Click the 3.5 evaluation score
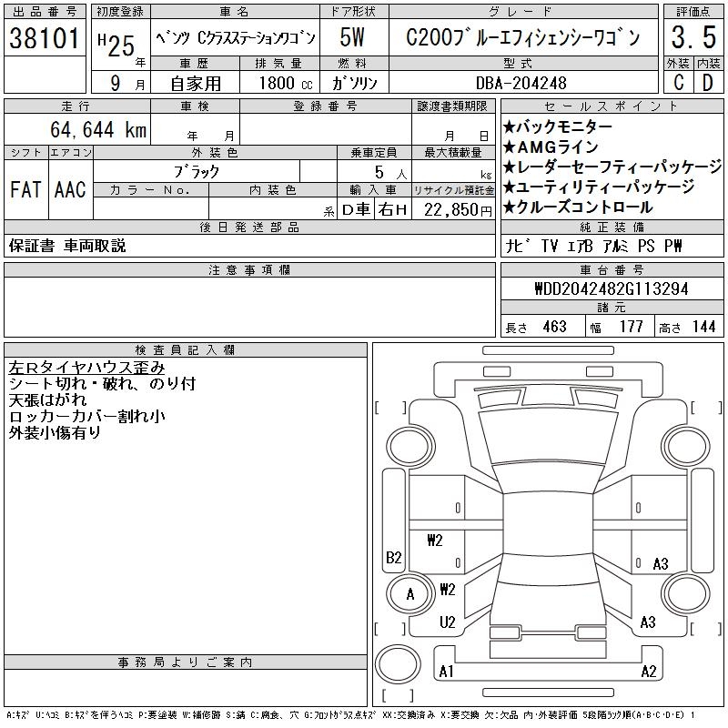 click(x=691, y=38)
